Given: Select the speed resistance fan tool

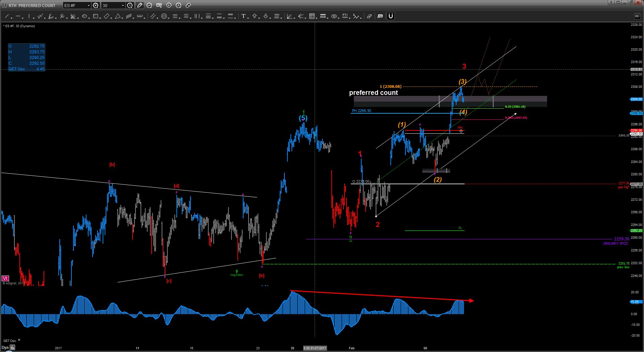Looking at the screenshot, I should [x=73, y=16].
